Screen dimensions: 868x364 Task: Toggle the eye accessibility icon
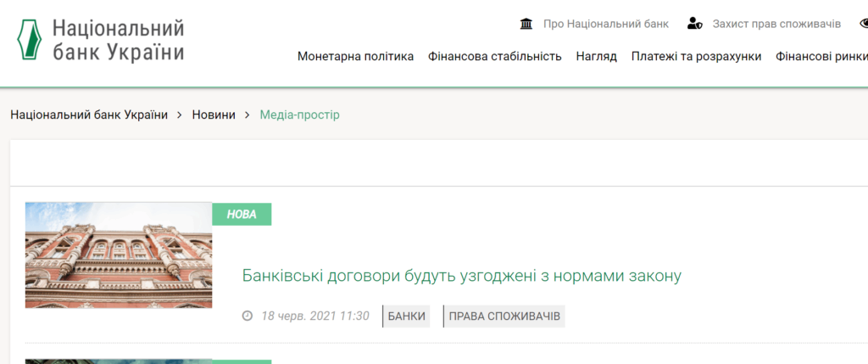click(861, 24)
